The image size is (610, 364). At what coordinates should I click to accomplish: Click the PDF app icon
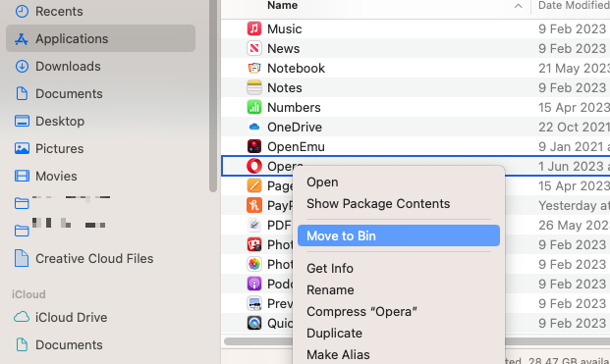click(x=254, y=225)
